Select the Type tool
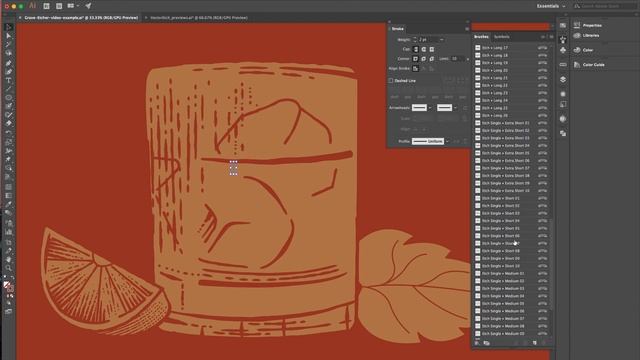This screenshot has width=640, height=360. pos(9,80)
